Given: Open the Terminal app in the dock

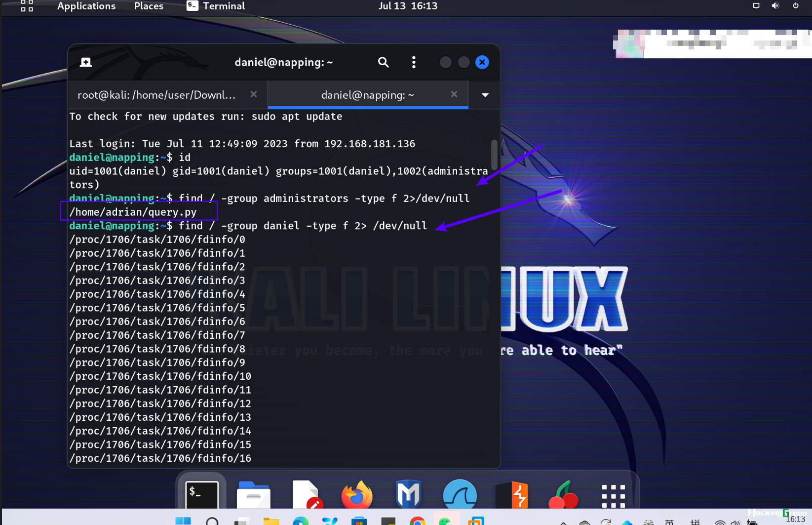Looking at the screenshot, I should (x=202, y=494).
